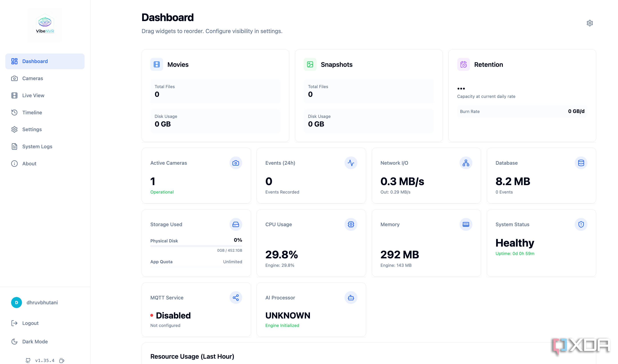Click the Retention calendar icon
Screen dimensions: 618x364
[x=463, y=65]
